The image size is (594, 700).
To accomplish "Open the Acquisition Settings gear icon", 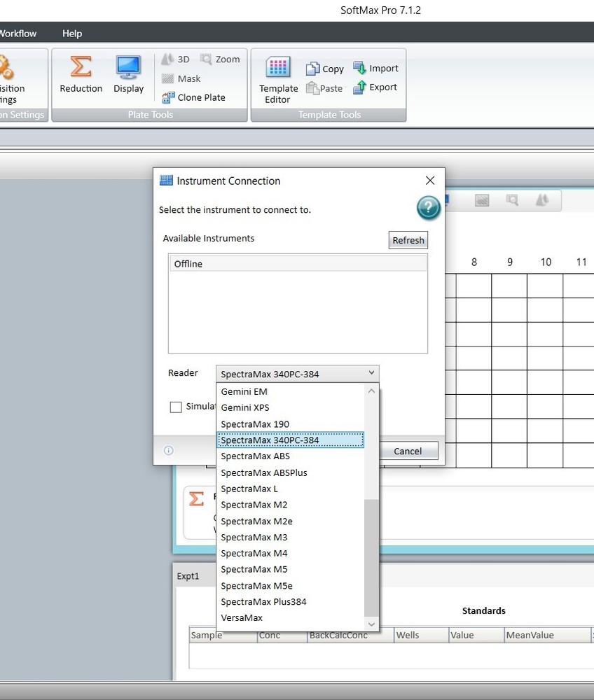I will (6, 67).
